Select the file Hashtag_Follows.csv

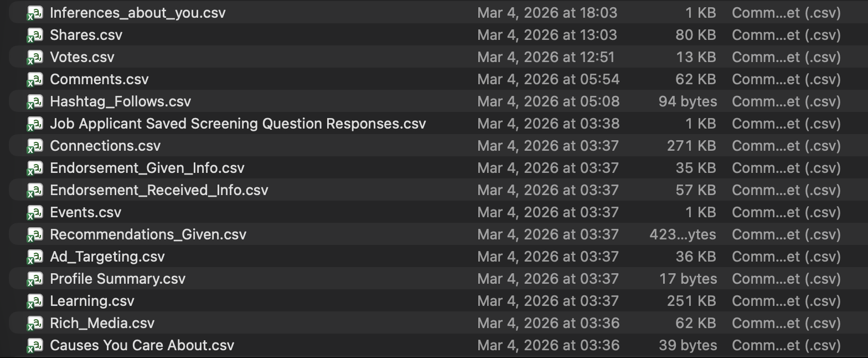[120, 101]
